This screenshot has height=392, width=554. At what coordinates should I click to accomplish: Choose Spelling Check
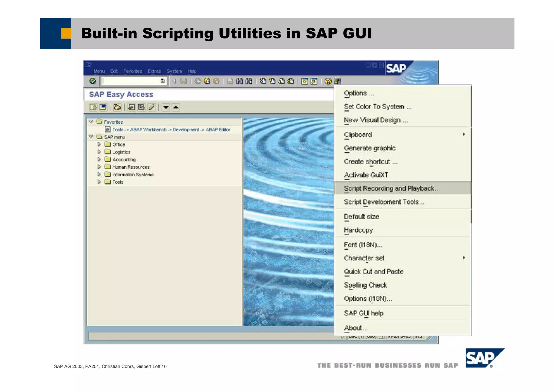(403, 285)
